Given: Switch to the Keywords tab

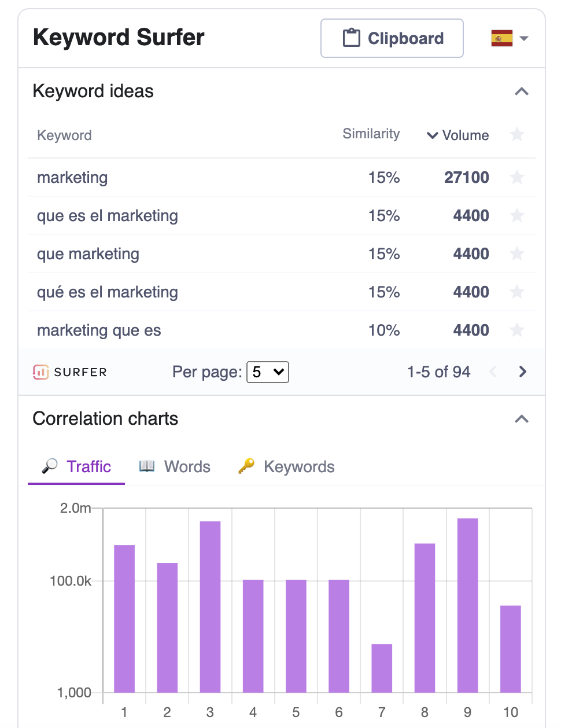Looking at the screenshot, I should click(x=287, y=466).
